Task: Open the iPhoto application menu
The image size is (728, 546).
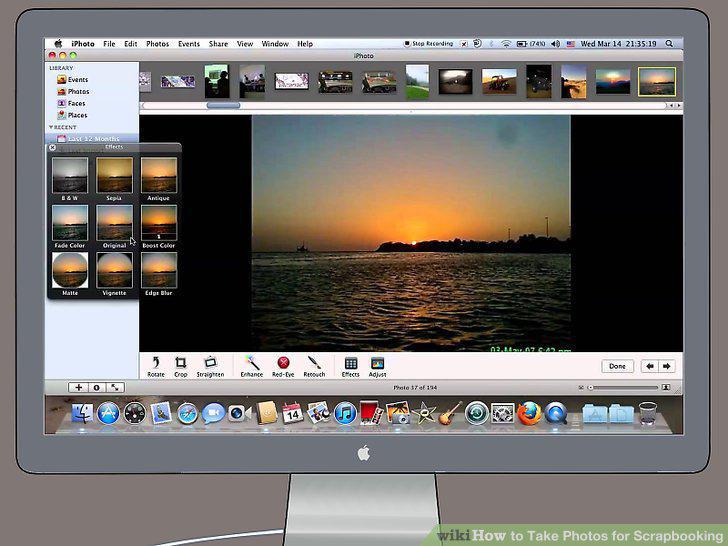Action: (x=83, y=44)
